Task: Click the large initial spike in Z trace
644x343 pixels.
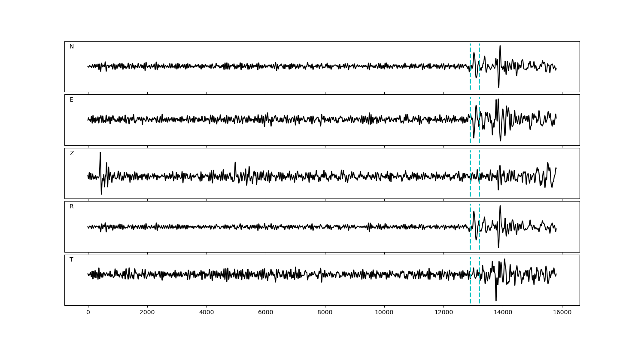Action: 100,153
